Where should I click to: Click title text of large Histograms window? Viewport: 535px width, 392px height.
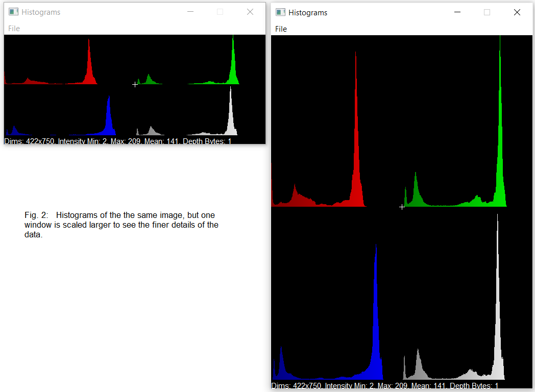[x=308, y=13]
